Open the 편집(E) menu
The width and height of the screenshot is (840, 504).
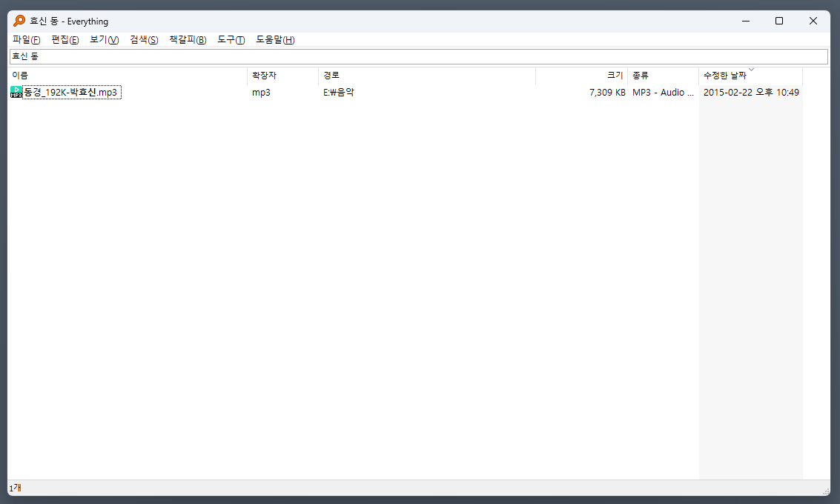click(65, 40)
